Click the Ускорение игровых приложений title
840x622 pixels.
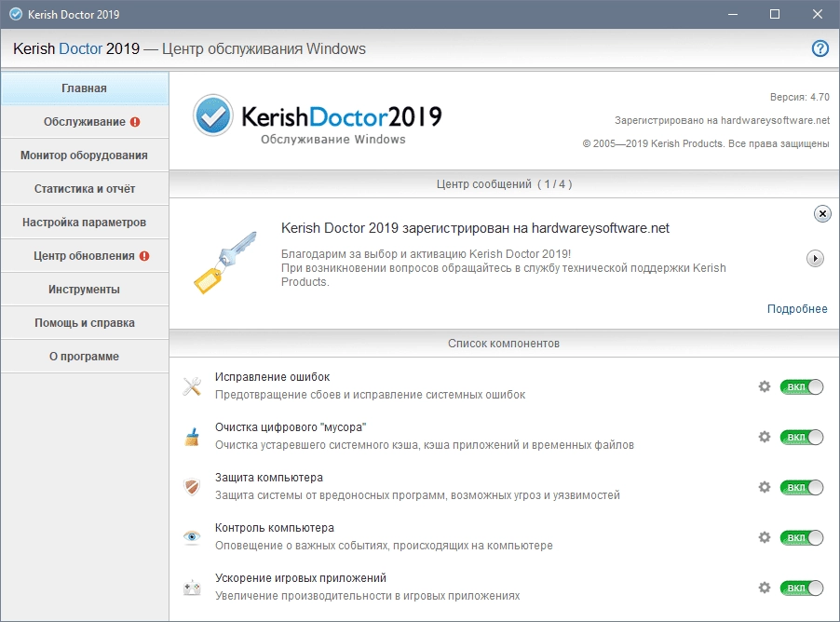pyautogui.click(x=301, y=578)
